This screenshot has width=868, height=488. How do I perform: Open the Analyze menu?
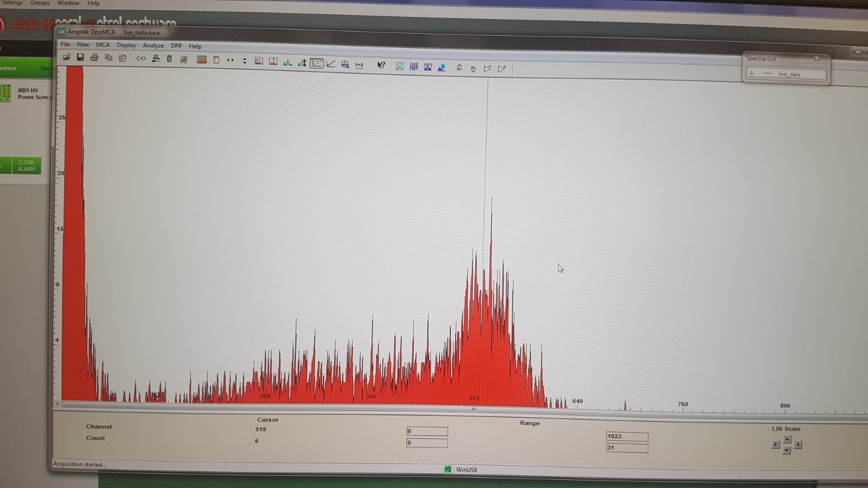(153, 46)
